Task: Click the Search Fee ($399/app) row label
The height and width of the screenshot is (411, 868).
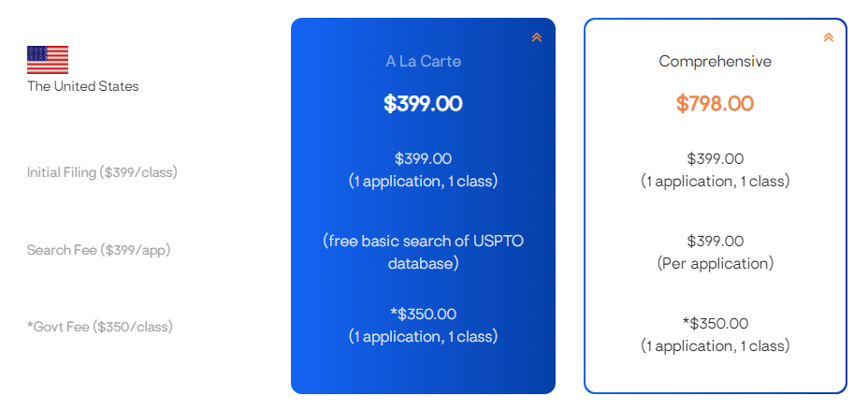Action: tap(98, 250)
